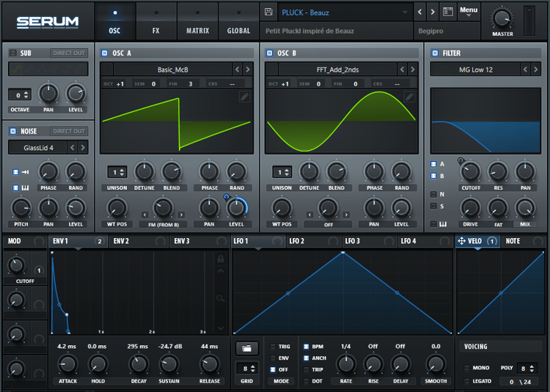The width and height of the screenshot is (550, 392).
Task: Open the GlassLid 4 noise selector
Action: 38,148
